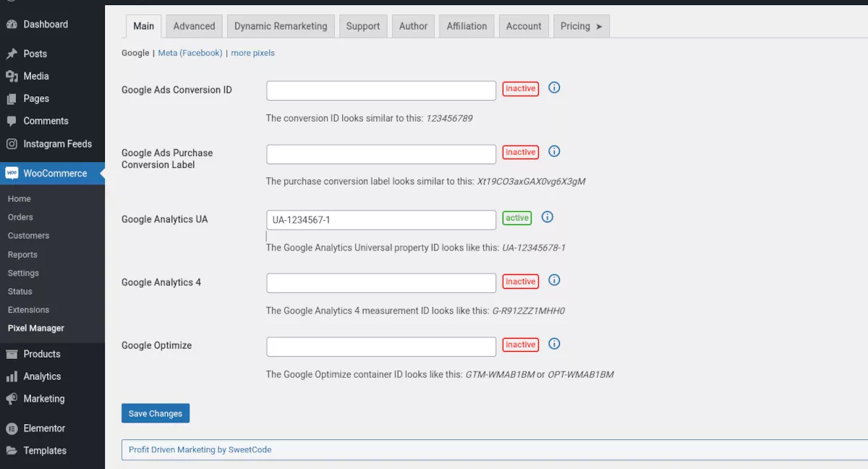Switch to the Main tab
Image resolution: width=868 pixels, height=469 pixels.
click(143, 26)
